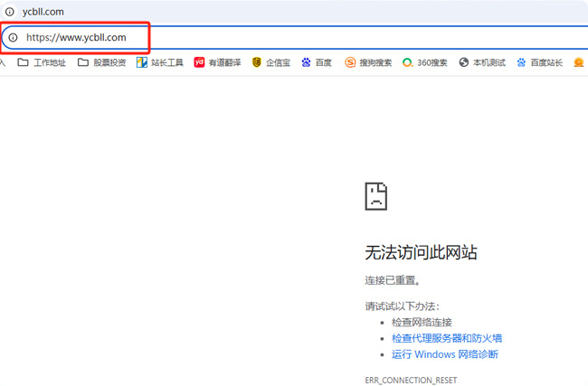The width and height of the screenshot is (588, 386).
Task: Click the 无法访问此网站 heading
Action: point(421,252)
